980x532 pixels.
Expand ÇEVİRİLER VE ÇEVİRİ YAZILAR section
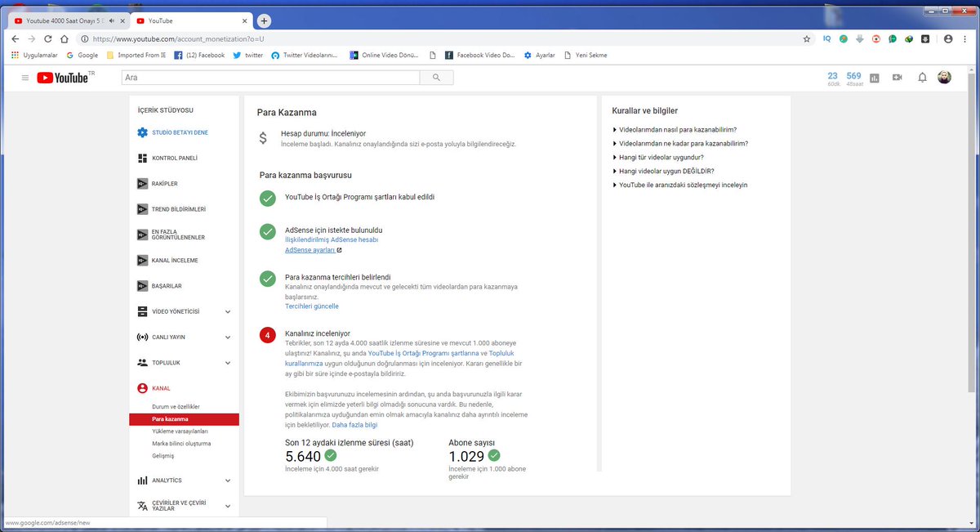coord(184,505)
